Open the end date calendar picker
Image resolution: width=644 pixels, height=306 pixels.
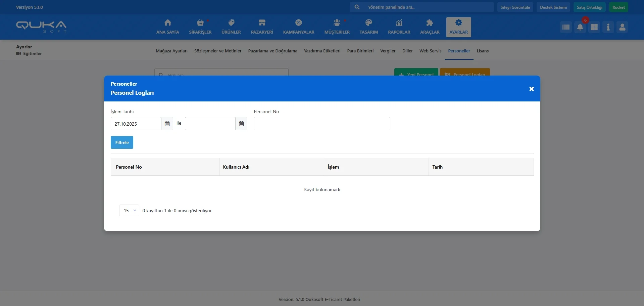coord(241,124)
